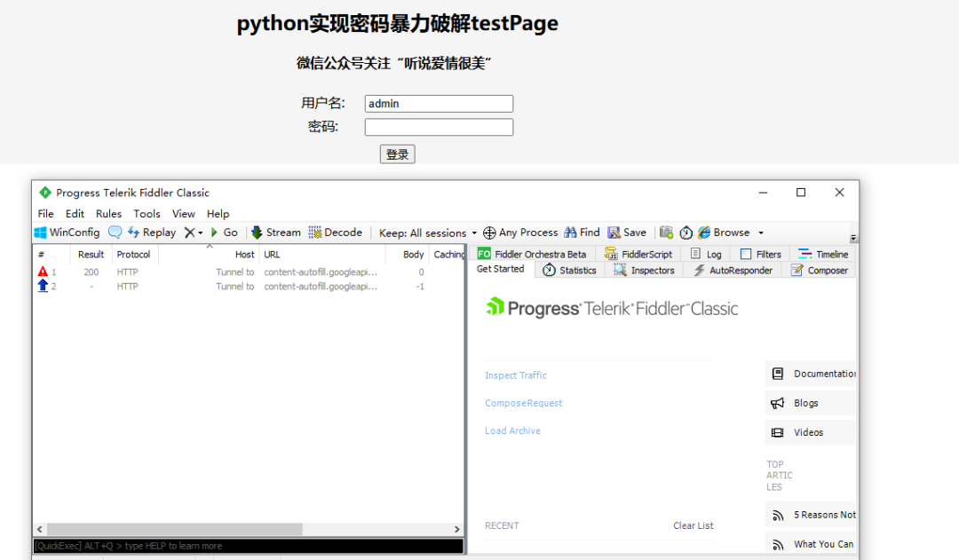
Task: Click the Find binoculars button
Action: [582, 233]
